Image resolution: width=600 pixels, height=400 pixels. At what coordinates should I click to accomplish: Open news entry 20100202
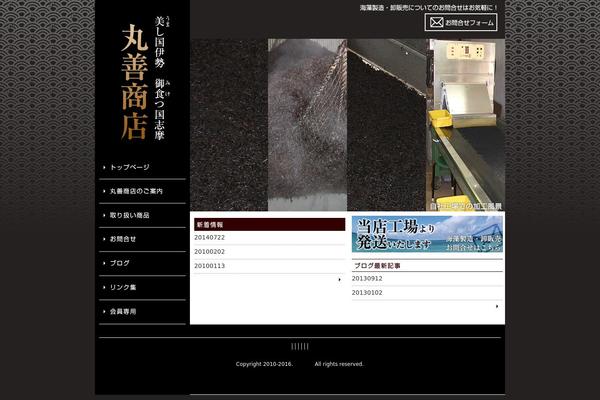[x=209, y=251]
